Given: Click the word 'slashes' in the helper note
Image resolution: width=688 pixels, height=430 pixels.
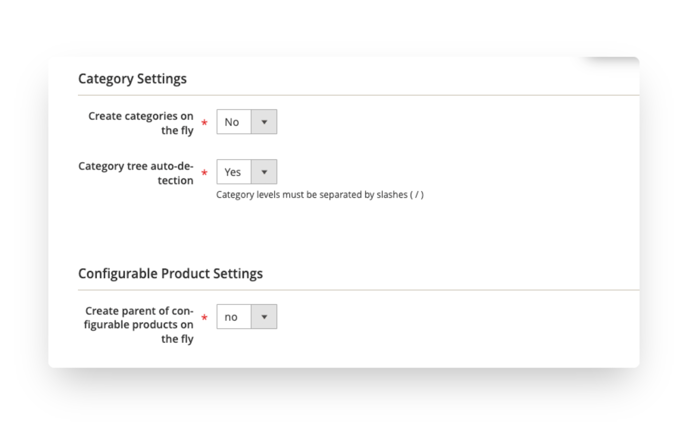Looking at the screenshot, I should [x=392, y=194].
